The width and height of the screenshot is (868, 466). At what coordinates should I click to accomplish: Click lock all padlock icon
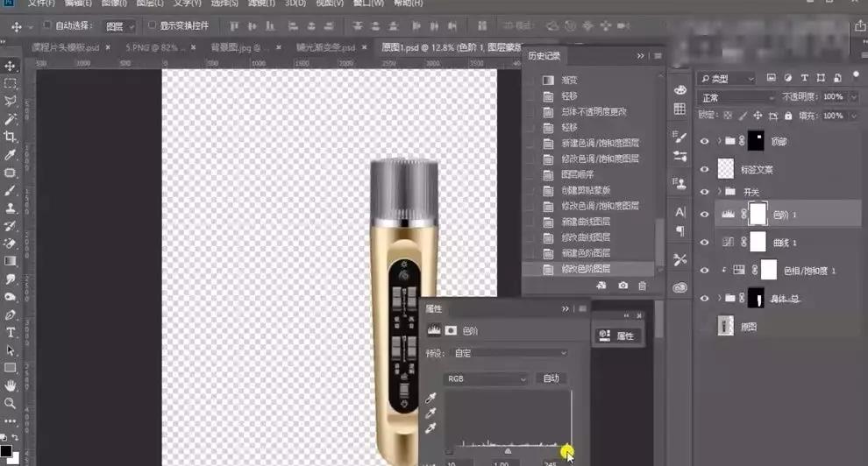pos(788,116)
